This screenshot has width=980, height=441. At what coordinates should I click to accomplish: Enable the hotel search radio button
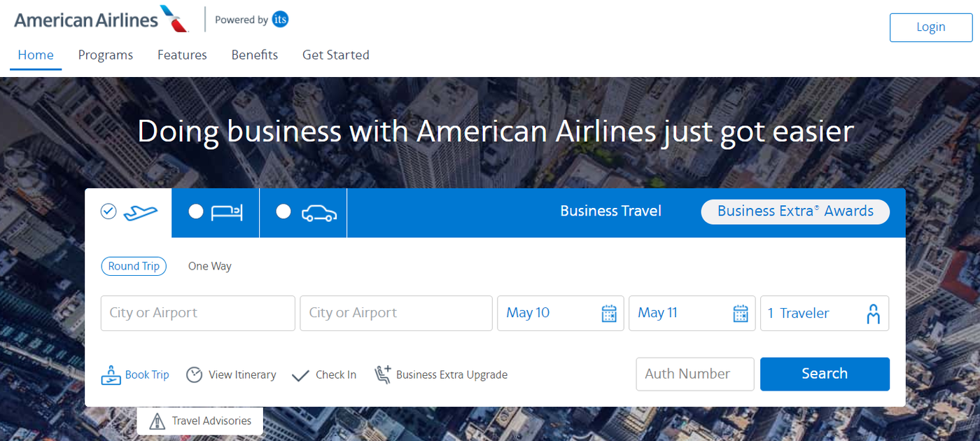[196, 211]
